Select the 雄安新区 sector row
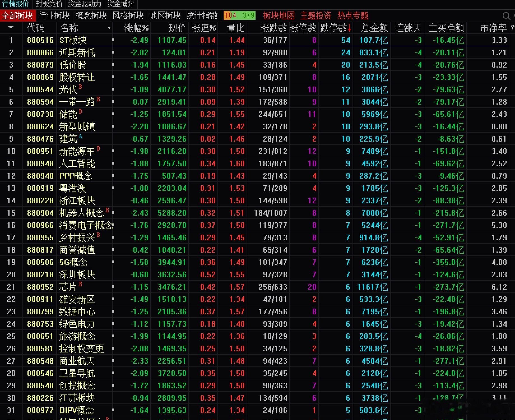The image size is (515, 420). pos(257,299)
